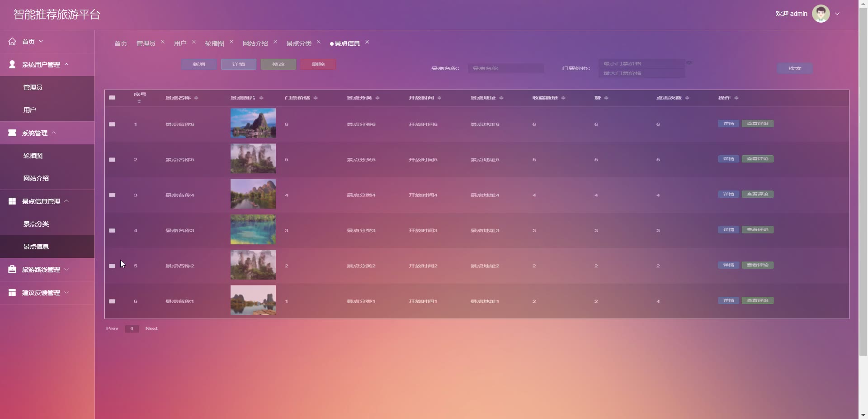Collapse the 景点信息管理 menu

coord(66,201)
